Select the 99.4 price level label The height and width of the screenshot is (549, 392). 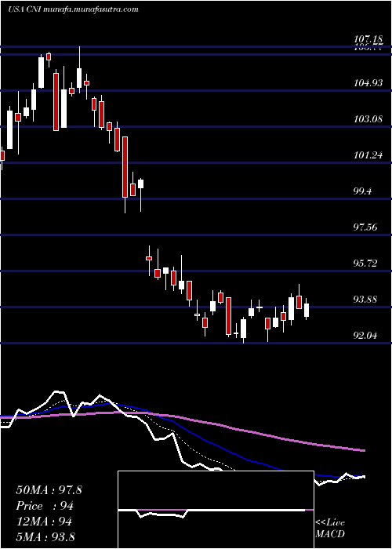coord(362,191)
